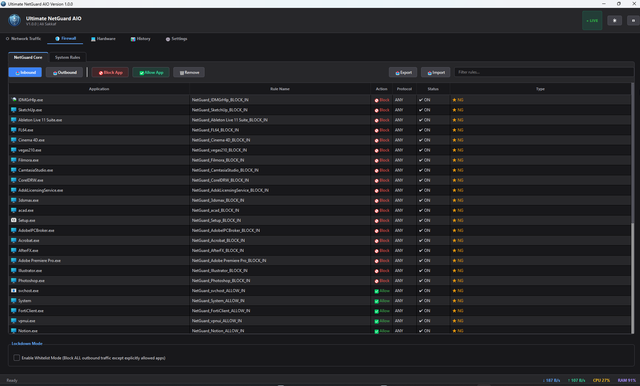The height and width of the screenshot is (386, 640).
Task: Click the green Allow icon for FortiClient.exe
Action: point(377,311)
